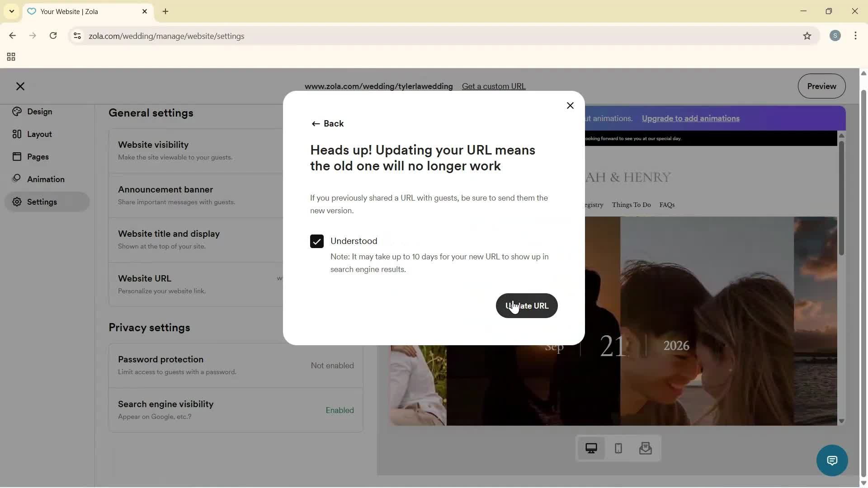Select the Your Website Zola tab
868x488 pixels.
pos(81,11)
